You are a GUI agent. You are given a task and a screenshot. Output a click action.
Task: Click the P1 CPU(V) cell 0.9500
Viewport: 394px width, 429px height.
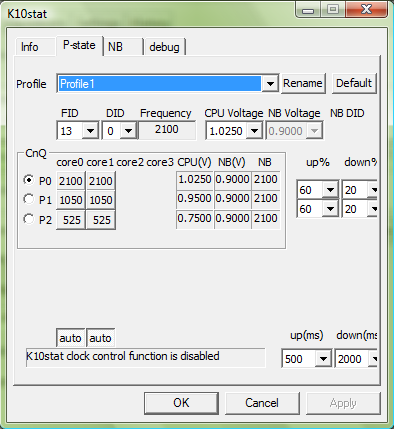point(195,199)
